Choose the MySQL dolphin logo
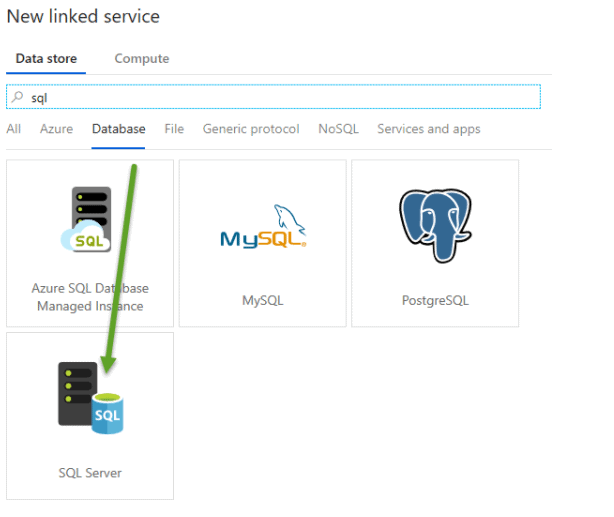 tap(263, 226)
